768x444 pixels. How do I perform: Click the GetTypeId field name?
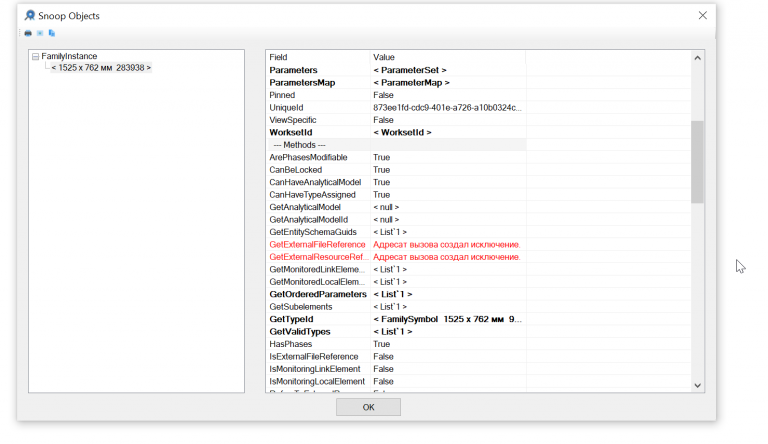click(x=291, y=320)
